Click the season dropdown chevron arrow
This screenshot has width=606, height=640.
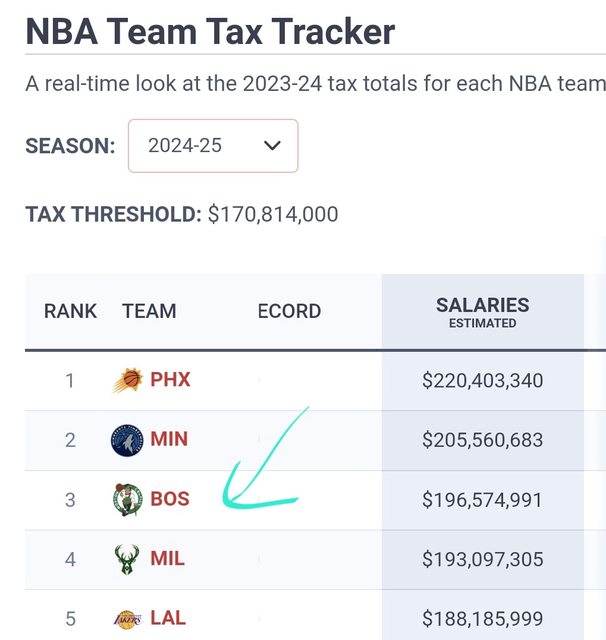tap(271, 146)
